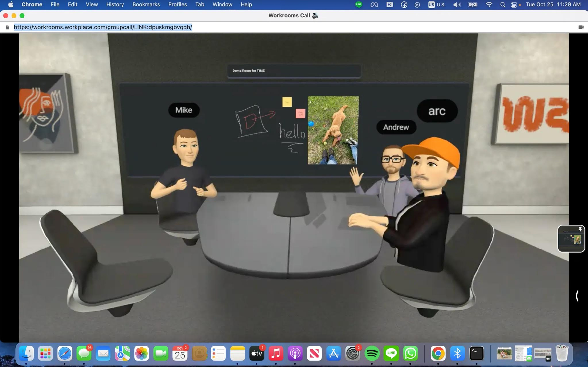Screen dimensions: 588x367
Task: Open Calendar showing Oct 25 in Dock
Action: point(180,353)
